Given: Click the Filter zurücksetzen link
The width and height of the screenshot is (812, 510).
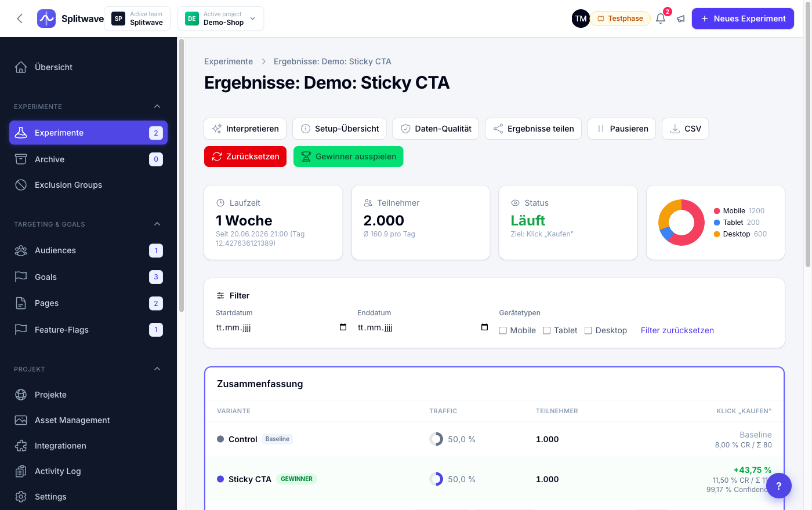Looking at the screenshot, I should tap(677, 330).
